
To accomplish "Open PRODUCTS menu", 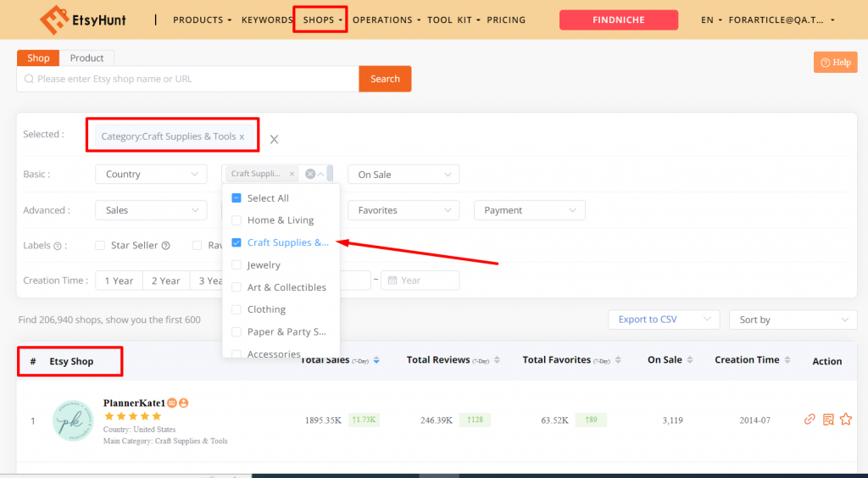I will point(202,20).
